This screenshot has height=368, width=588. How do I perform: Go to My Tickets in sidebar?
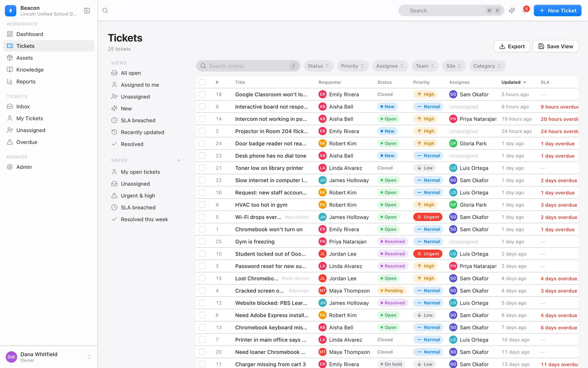point(49,118)
